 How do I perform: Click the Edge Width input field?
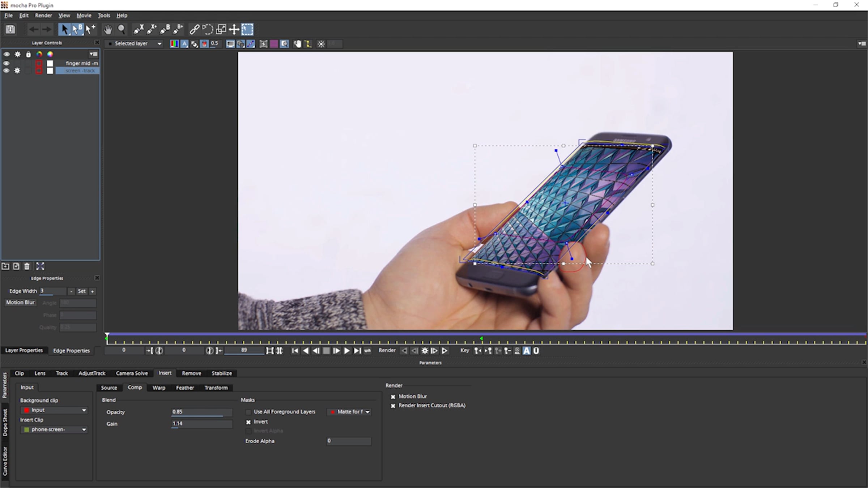click(53, 291)
